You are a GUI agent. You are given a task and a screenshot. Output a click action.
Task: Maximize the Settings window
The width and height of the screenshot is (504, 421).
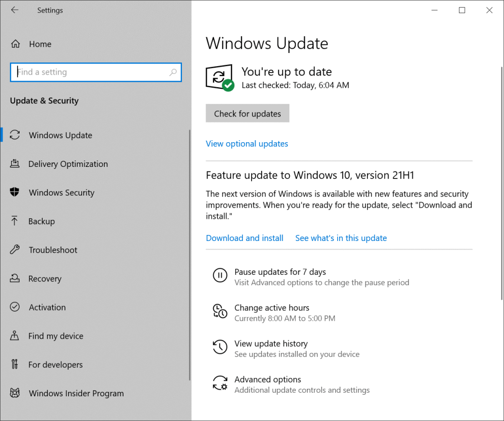(462, 10)
